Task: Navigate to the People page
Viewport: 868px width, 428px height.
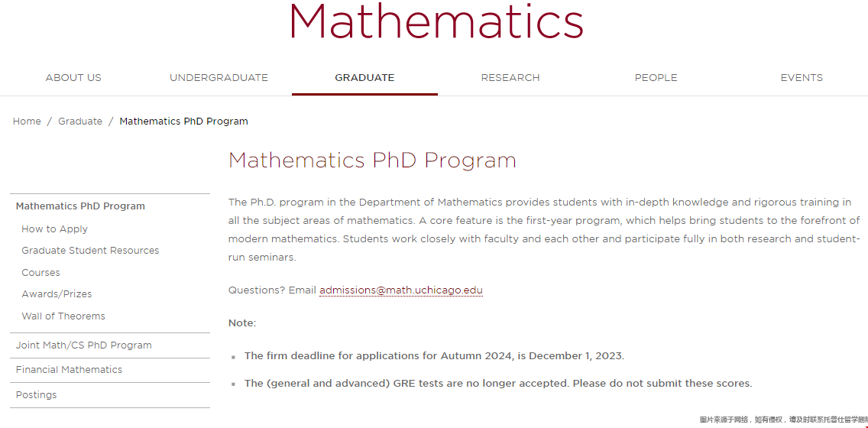Action: click(x=656, y=78)
